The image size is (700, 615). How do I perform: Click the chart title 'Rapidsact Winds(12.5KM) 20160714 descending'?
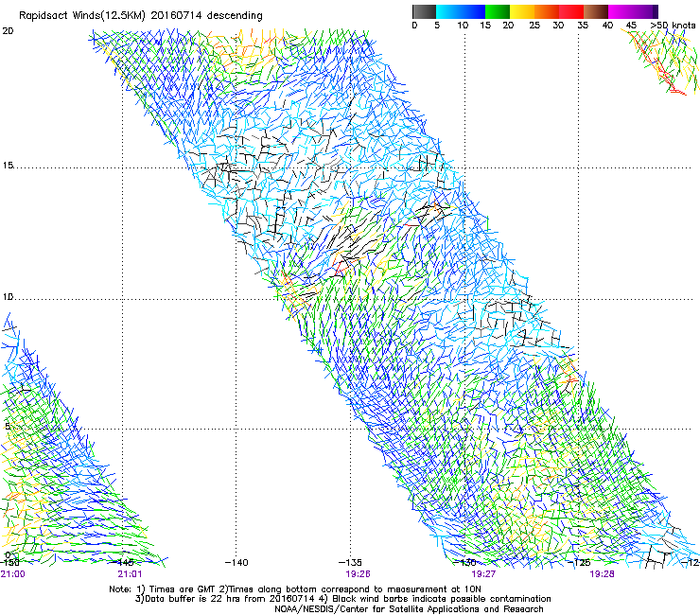(x=141, y=16)
